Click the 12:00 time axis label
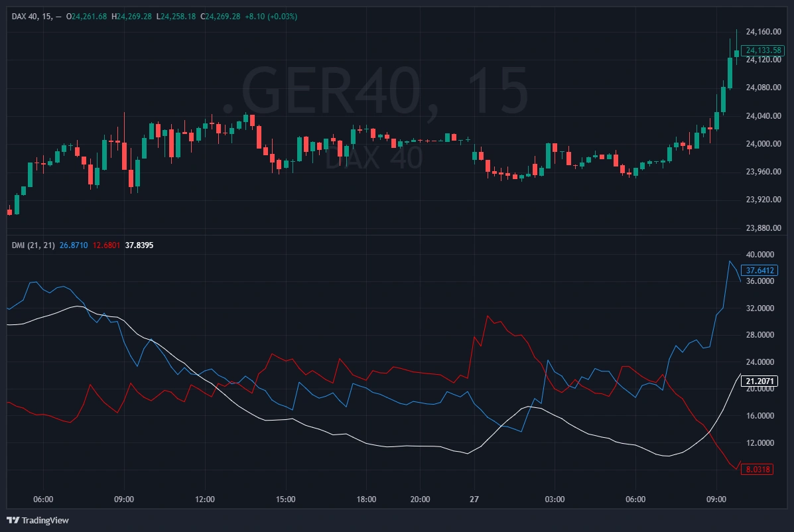 (x=204, y=499)
